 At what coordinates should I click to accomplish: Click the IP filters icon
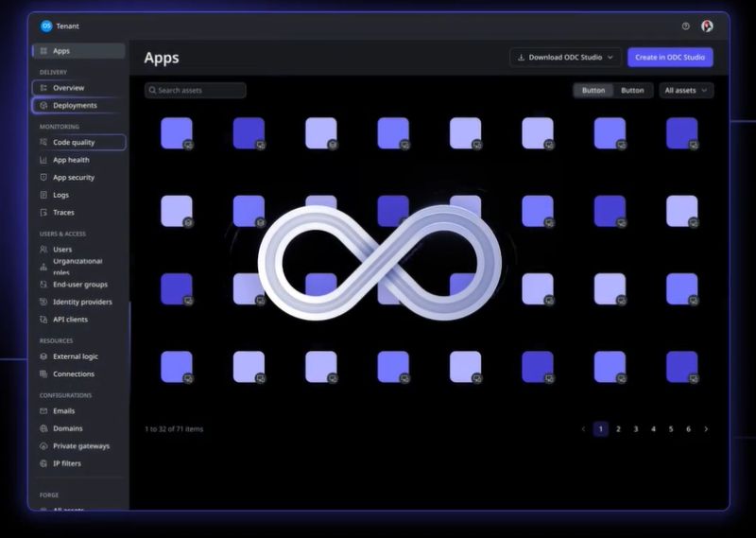click(x=43, y=463)
